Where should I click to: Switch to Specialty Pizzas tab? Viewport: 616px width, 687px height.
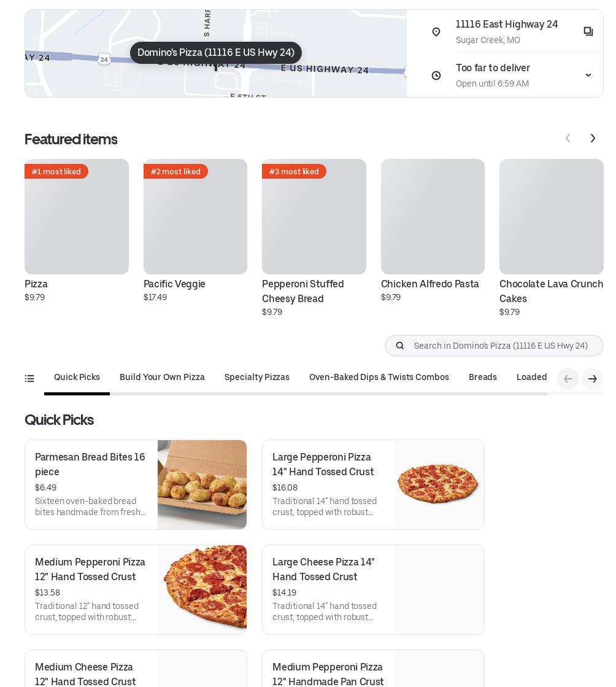[257, 378]
